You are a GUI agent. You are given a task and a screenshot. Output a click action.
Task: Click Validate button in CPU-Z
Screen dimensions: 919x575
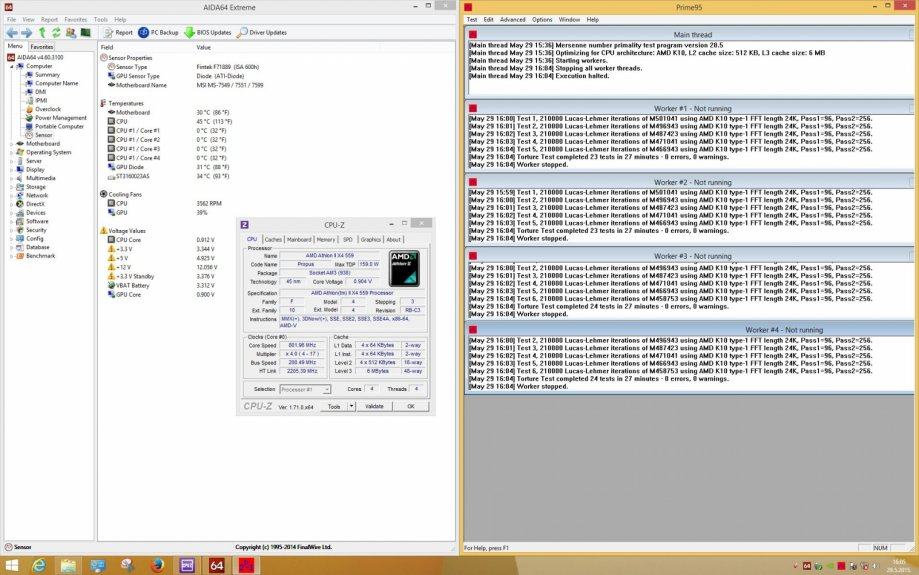[x=375, y=406]
